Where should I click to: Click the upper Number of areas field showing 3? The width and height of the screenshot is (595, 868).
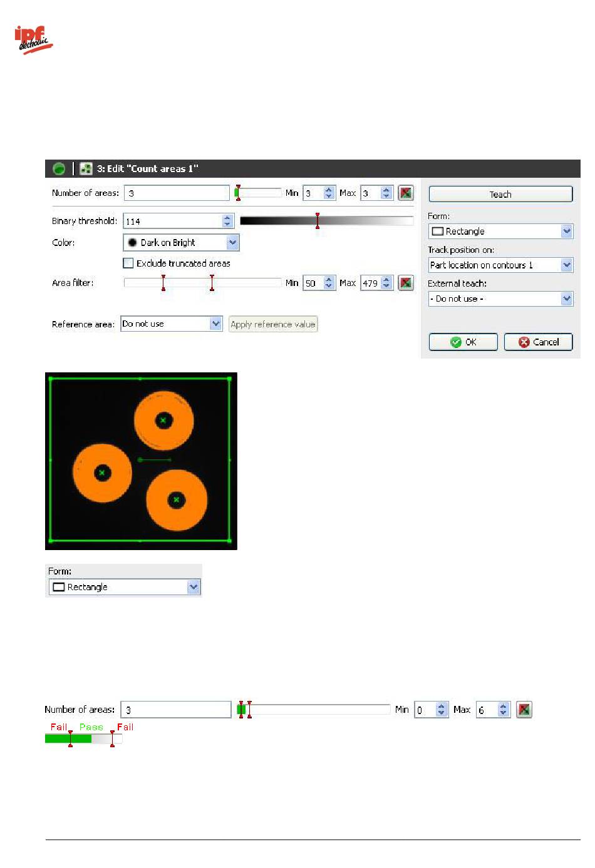pyautogui.click(x=177, y=193)
